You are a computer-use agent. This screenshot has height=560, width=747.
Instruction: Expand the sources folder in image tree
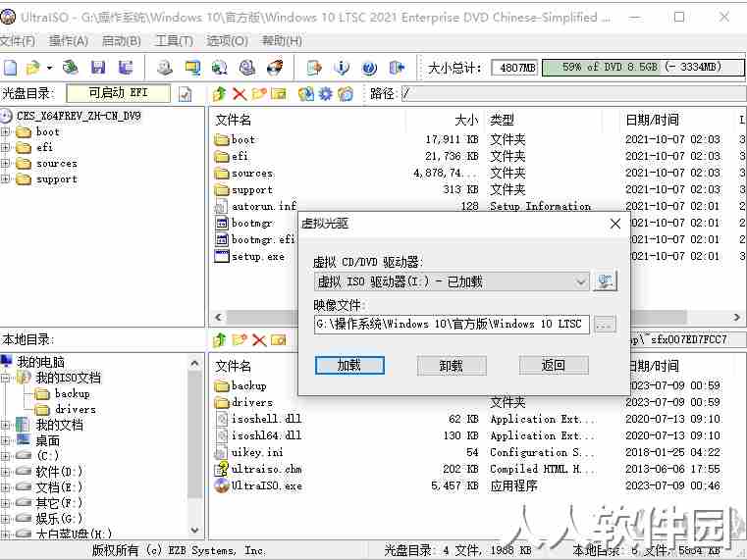coord(5,163)
